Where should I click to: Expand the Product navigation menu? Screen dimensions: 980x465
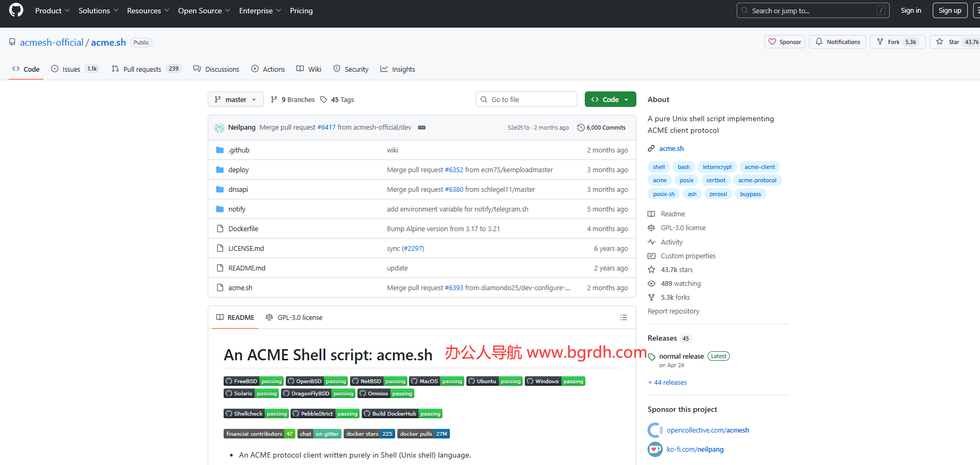[x=52, y=11]
